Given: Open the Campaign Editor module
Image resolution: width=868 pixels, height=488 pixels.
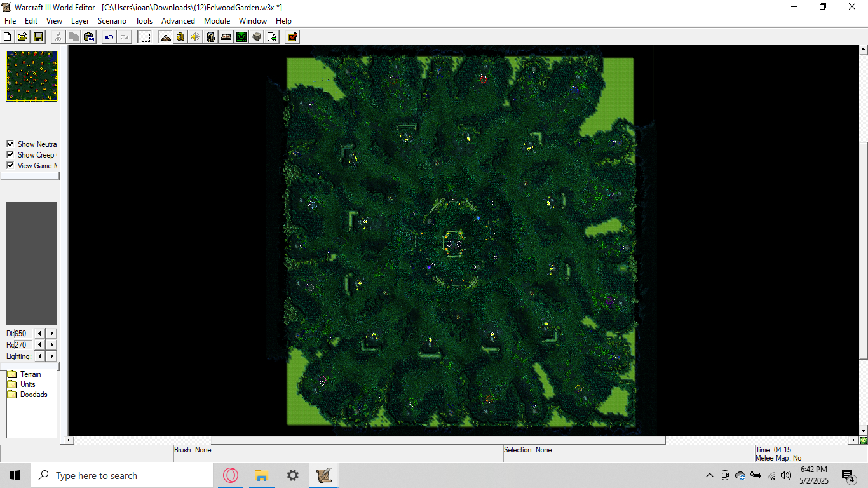Looking at the screenshot, I should tap(226, 37).
